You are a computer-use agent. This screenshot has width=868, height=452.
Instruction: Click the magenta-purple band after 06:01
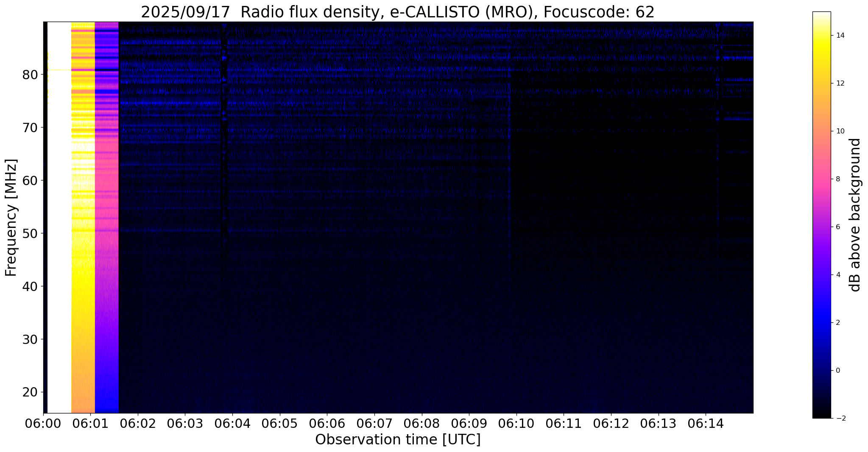pos(106,217)
